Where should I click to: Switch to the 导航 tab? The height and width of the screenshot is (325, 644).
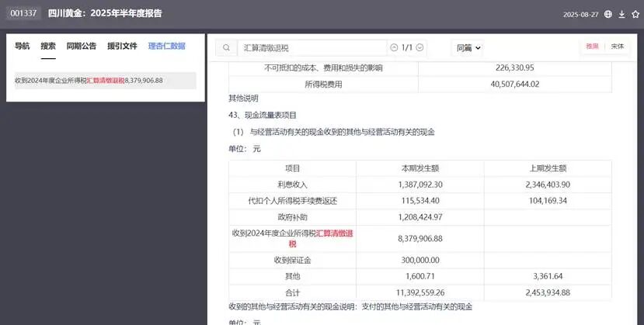point(23,46)
